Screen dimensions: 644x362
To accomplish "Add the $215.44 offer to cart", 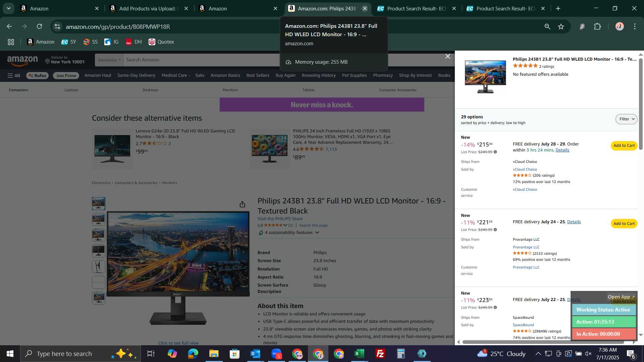I will click(624, 145).
